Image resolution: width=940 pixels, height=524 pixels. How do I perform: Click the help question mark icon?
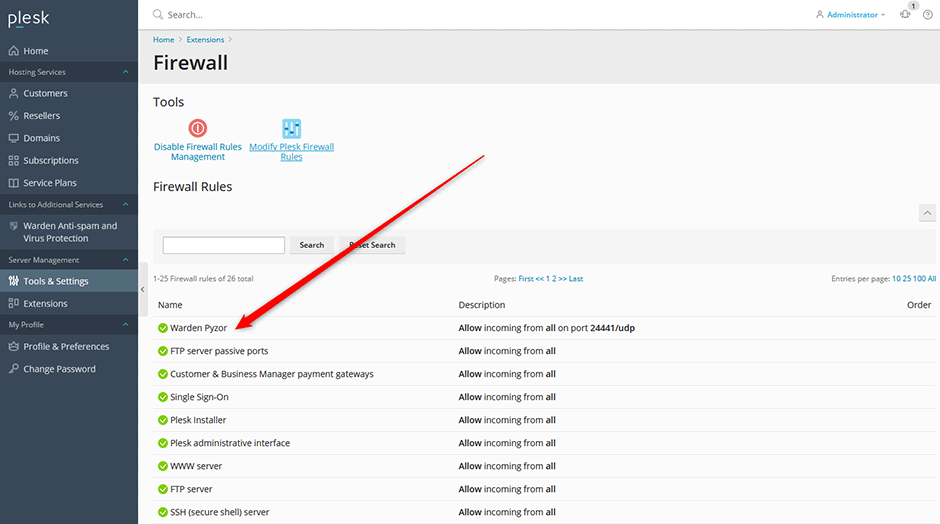pyautogui.click(x=927, y=14)
